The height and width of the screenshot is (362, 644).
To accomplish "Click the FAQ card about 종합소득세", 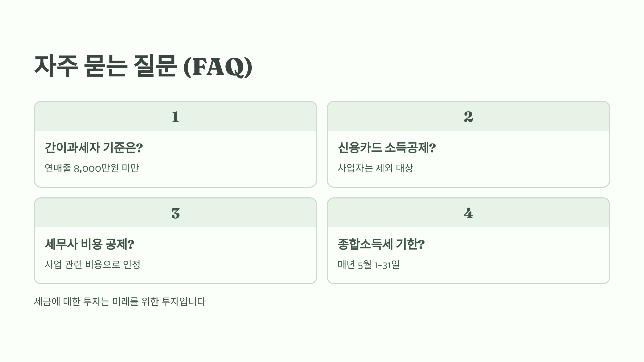I will 469,241.
